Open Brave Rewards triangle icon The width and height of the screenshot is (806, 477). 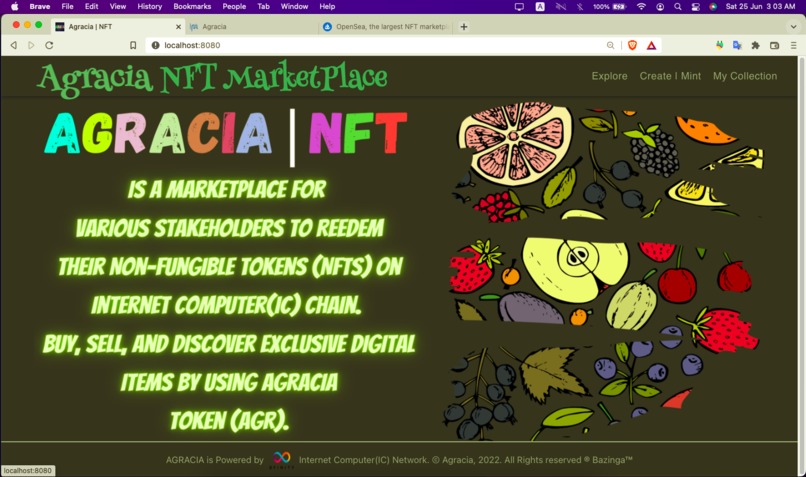coord(651,45)
